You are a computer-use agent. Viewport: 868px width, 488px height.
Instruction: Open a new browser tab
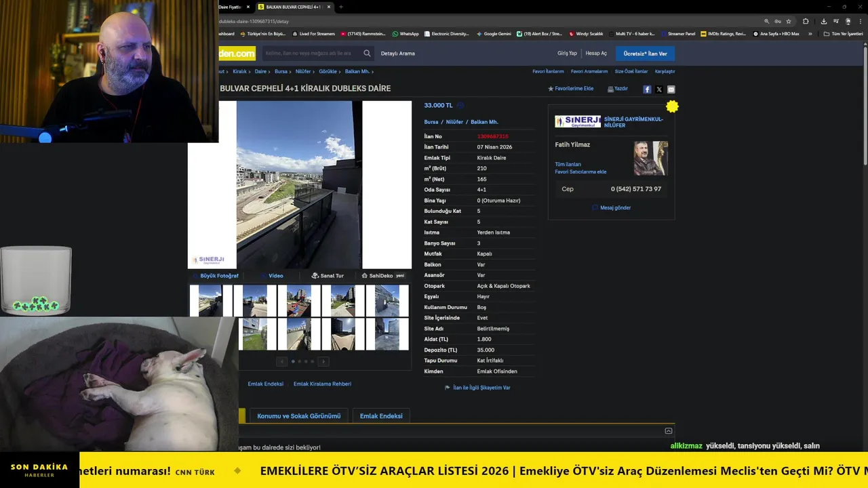340,7
